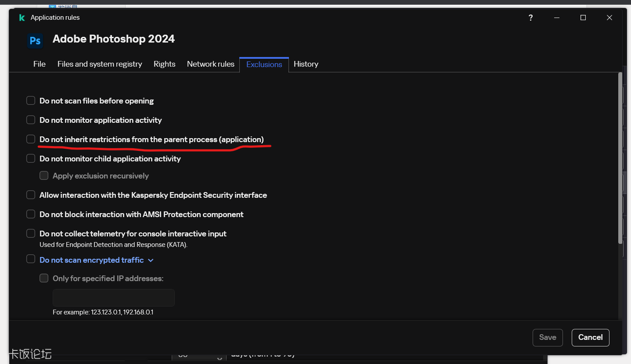Toggle Apply exclusion recursively checkbox

(x=44, y=175)
